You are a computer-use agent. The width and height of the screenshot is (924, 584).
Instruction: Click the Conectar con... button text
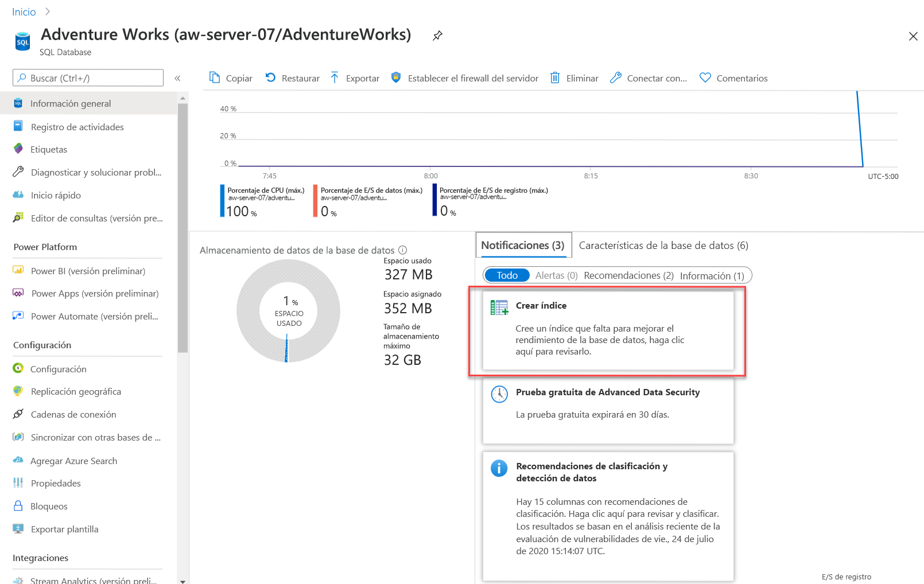(657, 78)
